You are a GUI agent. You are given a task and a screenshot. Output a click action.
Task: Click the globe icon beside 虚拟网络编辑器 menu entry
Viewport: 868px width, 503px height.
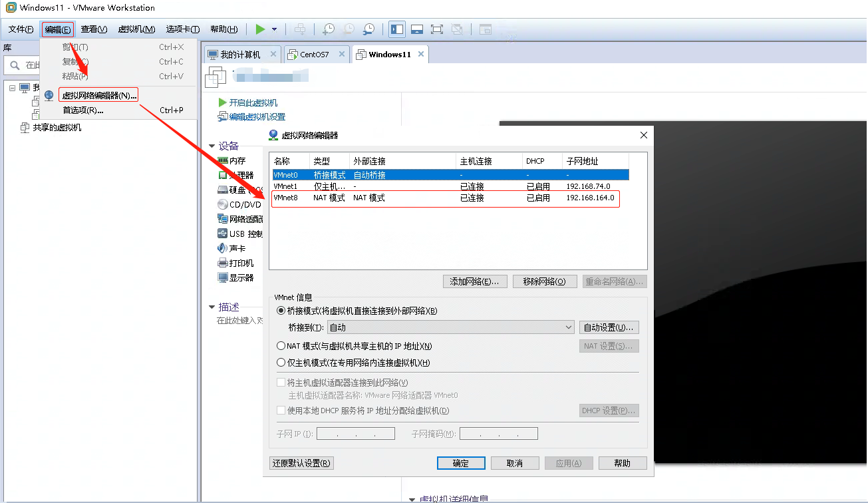[x=49, y=95]
